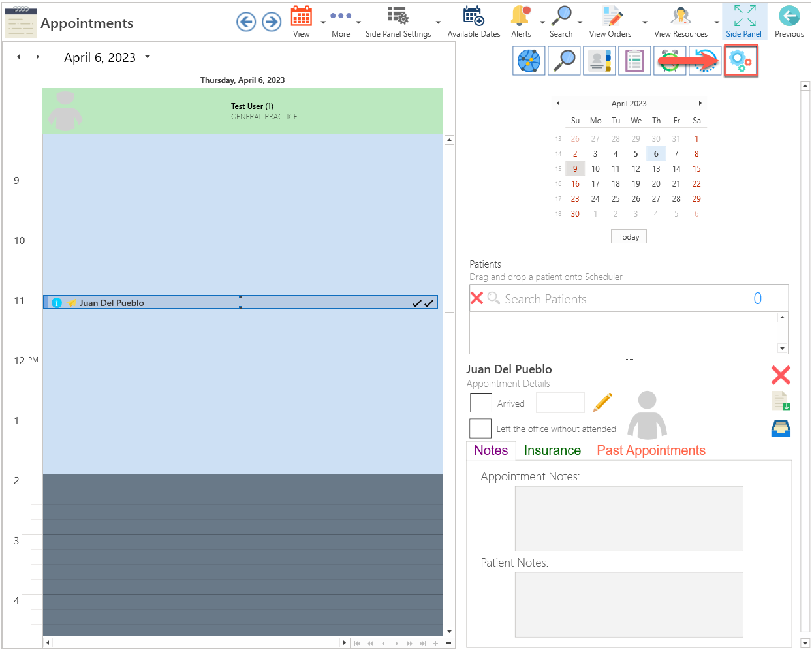
Task: Click the Patient Notes text box
Action: (629, 604)
